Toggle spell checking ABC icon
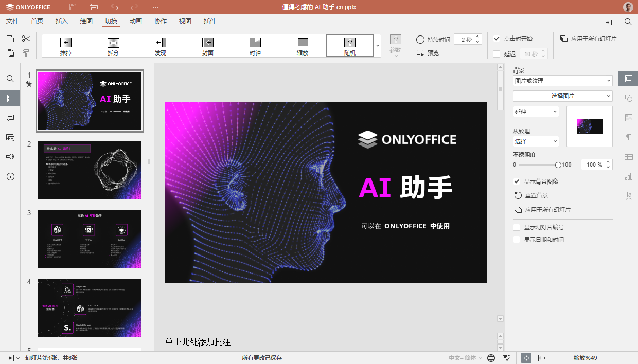The height and width of the screenshot is (364, 638). (x=506, y=358)
